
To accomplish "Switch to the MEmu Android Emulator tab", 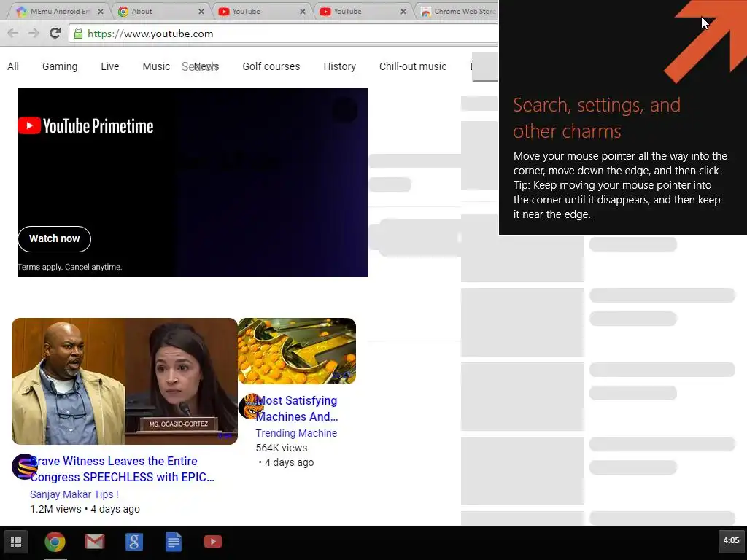I will click(60, 12).
